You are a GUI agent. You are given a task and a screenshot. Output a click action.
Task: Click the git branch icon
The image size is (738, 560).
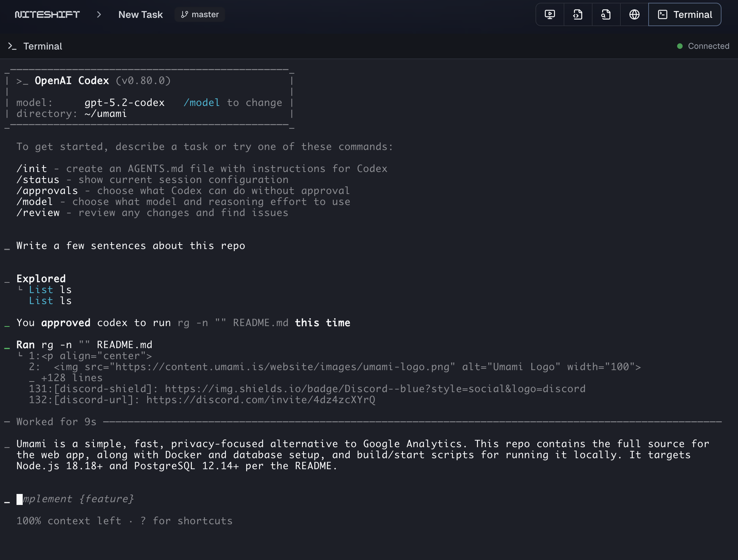(x=185, y=14)
